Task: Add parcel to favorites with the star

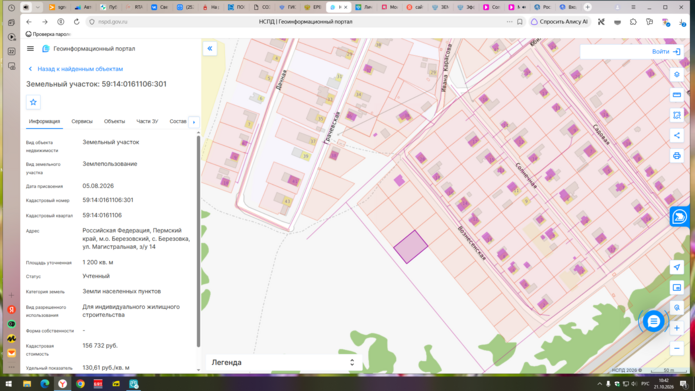Action: click(x=33, y=102)
